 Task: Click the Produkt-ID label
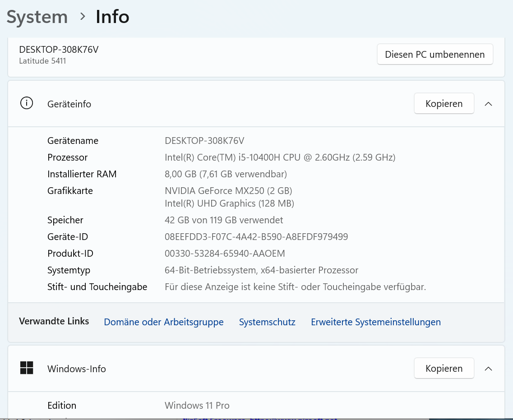pos(70,254)
